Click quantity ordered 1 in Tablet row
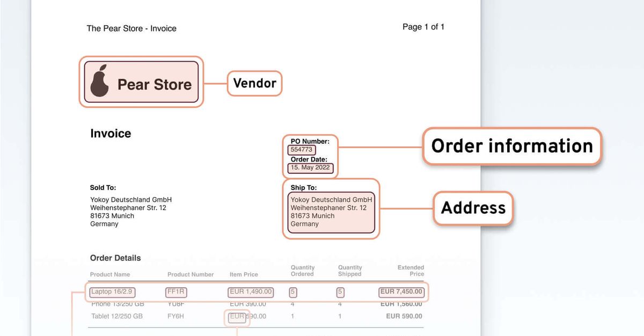The image size is (644, 336). pyautogui.click(x=292, y=316)
